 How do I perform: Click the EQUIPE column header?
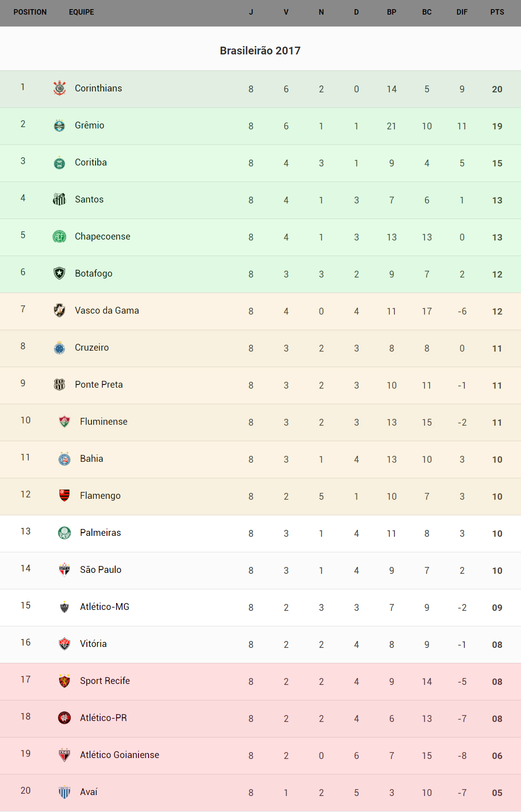pyautogui.click(x=81, y=12)
